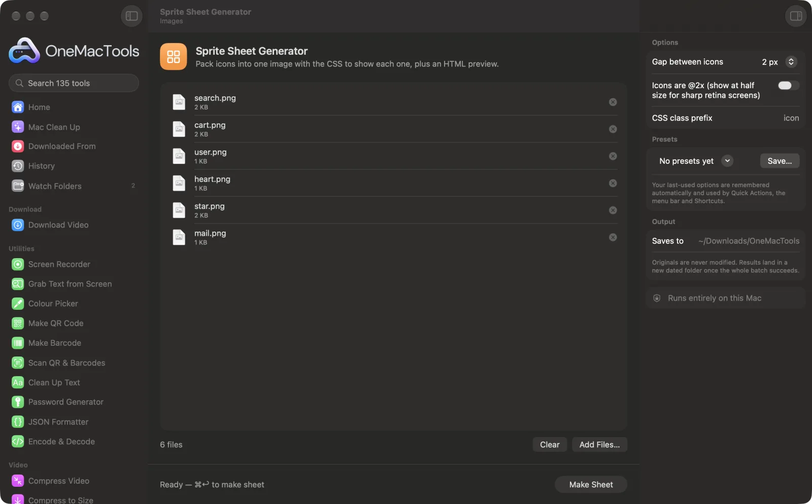This screenshot has height=504, width=812.
Task: Click the Clear button
Action: 550,445
